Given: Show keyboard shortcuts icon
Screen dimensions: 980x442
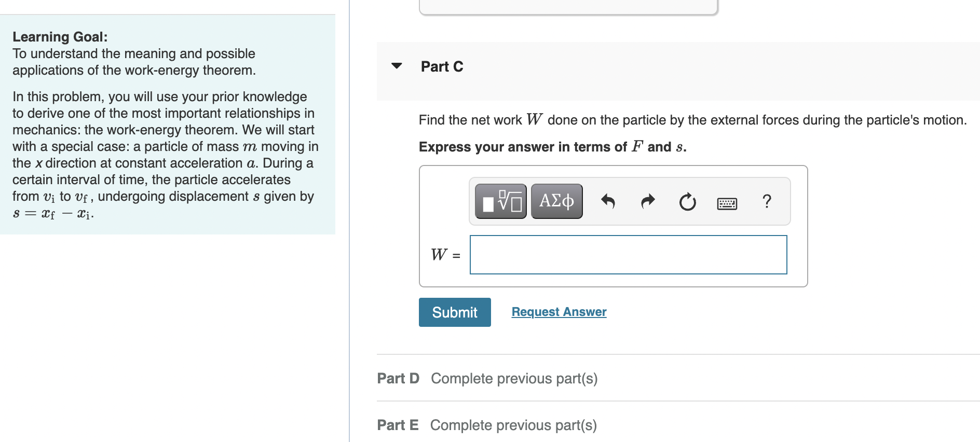Looking at the screenshot, I should click(727, 203).
